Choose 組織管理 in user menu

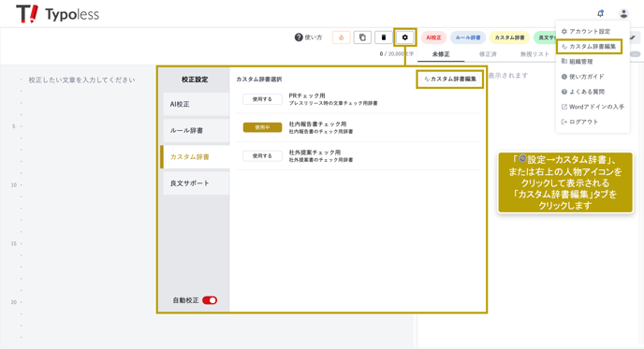coord(577,62)
